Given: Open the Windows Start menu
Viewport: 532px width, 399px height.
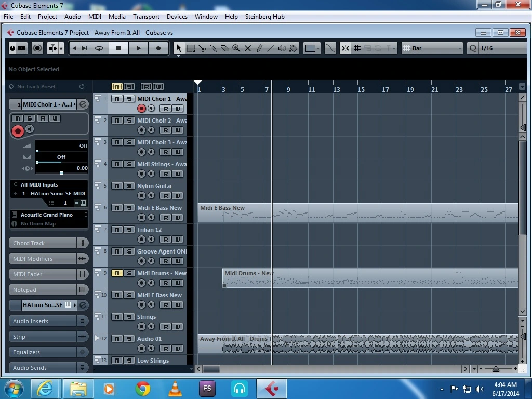Looking at the screenshot, I should click(x=14, y=389).
